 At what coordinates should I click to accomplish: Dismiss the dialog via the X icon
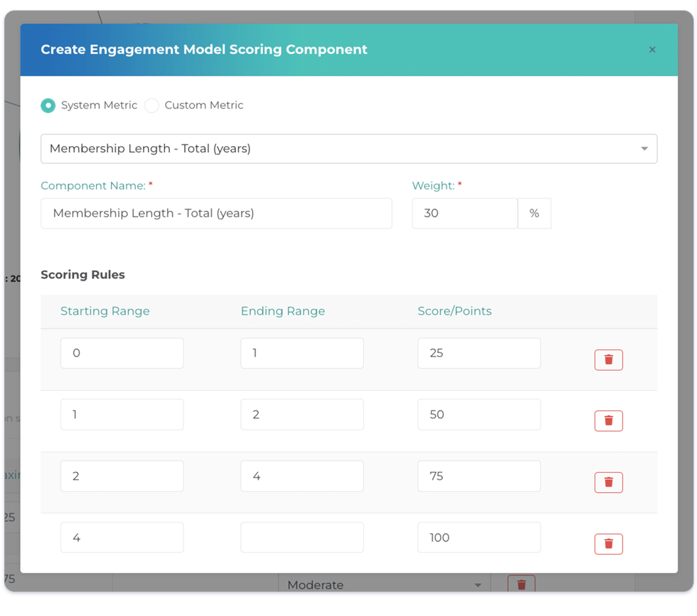(x=652, y=50)
